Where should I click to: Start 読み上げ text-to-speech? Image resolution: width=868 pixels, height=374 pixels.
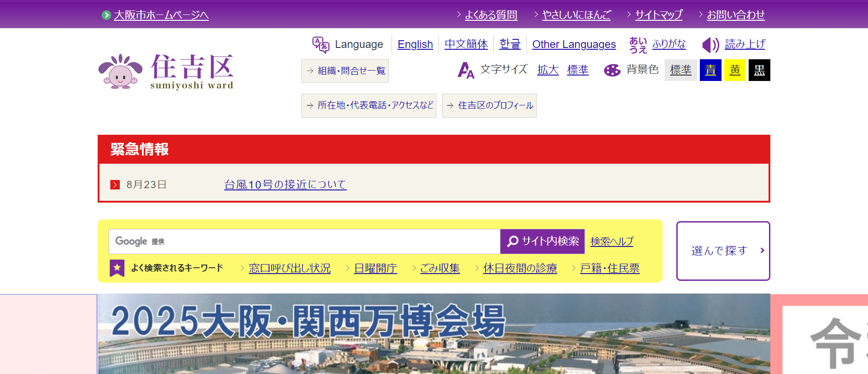coord(745,44)
